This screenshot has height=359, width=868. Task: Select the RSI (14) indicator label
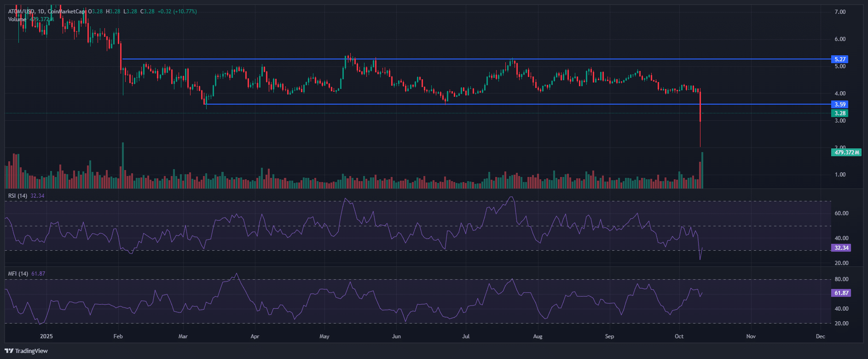tap(17, 196)
